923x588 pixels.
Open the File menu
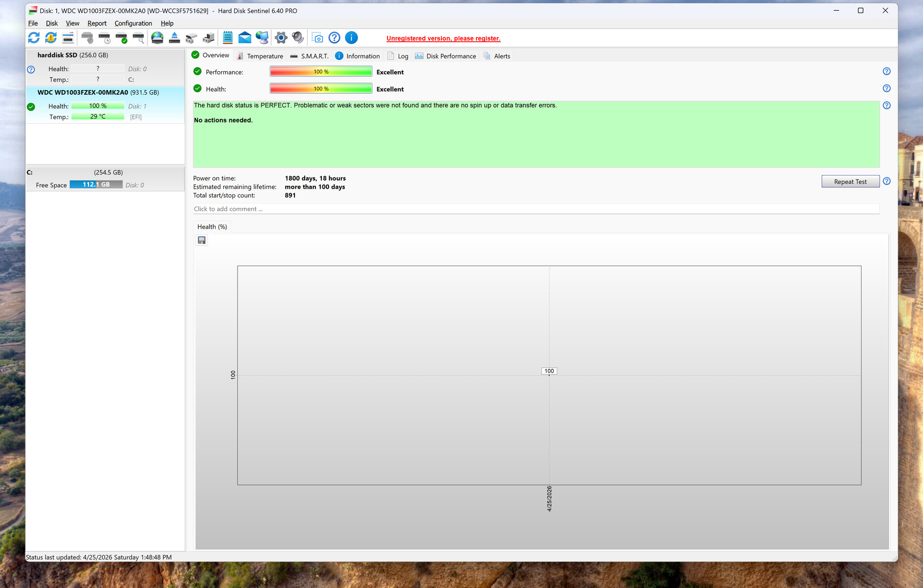pyautogui.click(x=33, y=23)
